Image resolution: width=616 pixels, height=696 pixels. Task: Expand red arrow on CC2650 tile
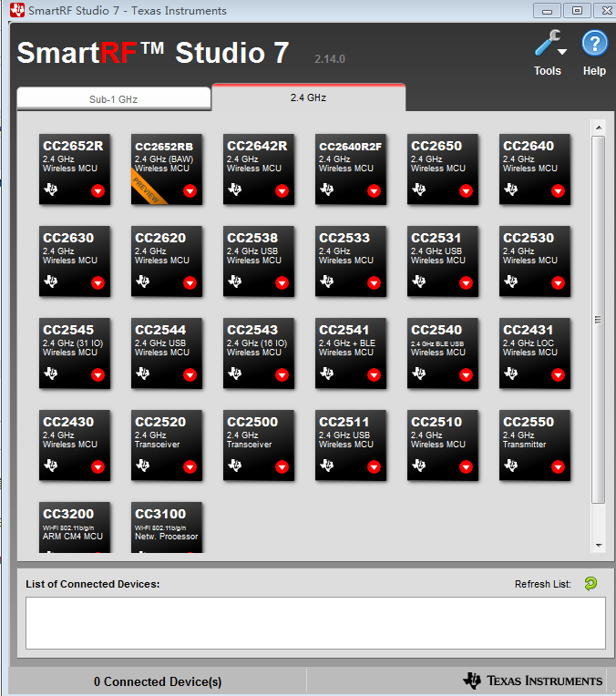[466, 191]
